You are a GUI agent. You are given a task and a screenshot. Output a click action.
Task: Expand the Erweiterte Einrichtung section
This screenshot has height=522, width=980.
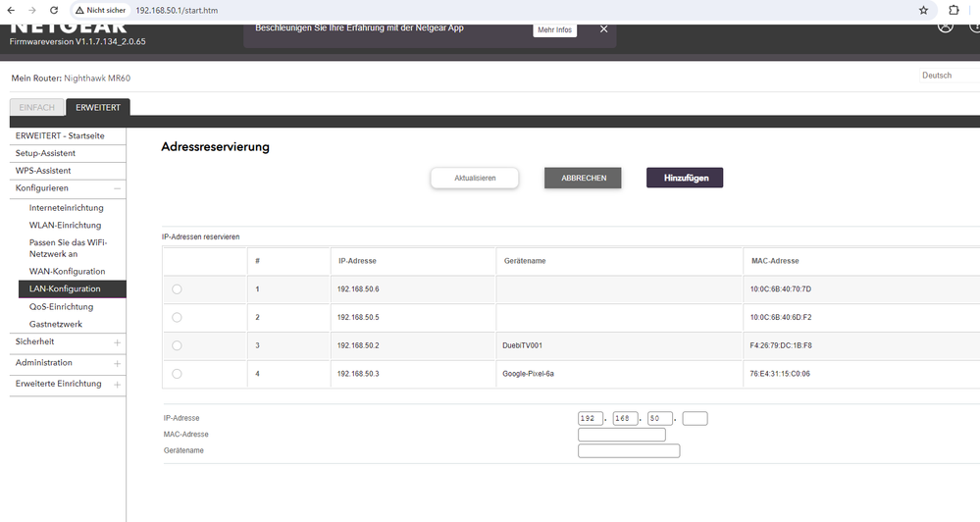pos(117,385)
